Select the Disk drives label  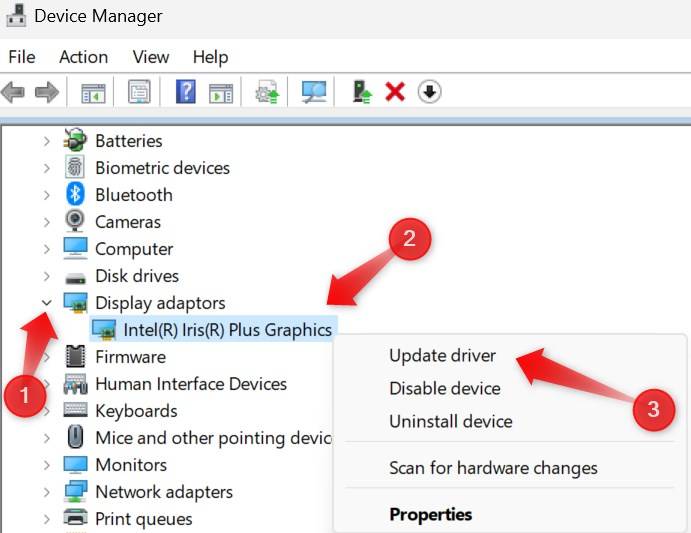coord(137,276)
